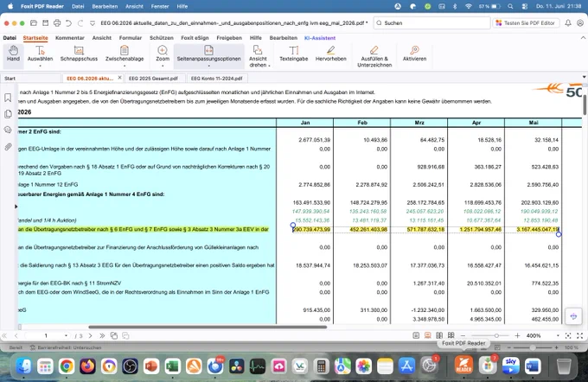Select the Texteingabe typewriter tool
This screenshot has height=382, width=588.
pos(294,54)
